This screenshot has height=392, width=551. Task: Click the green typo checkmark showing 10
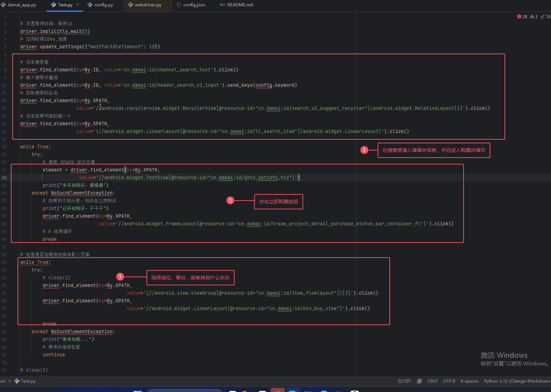point(545,16)
